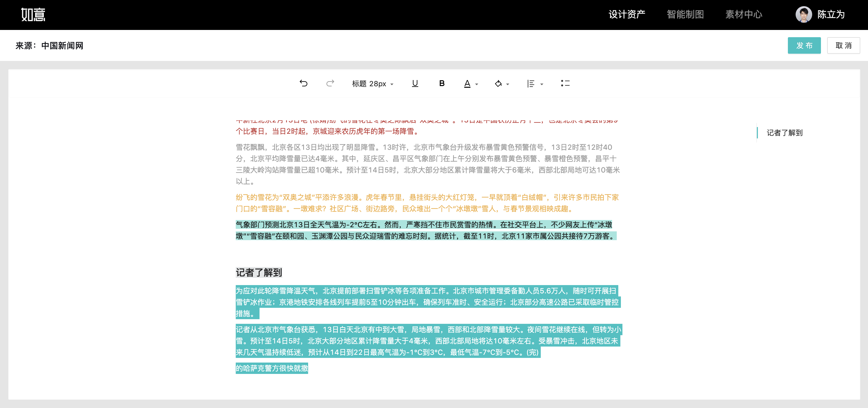Click the undo arrow icon

[303, 83]
